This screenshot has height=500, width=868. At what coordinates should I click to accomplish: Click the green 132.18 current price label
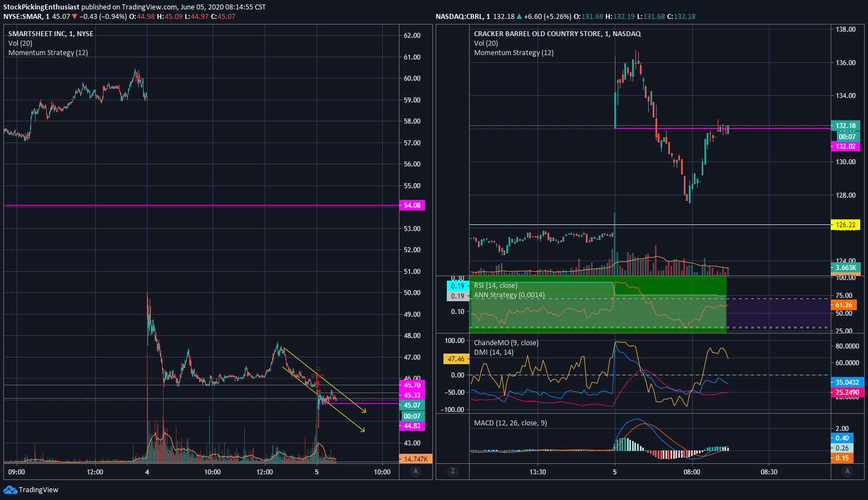coord(846,126)
